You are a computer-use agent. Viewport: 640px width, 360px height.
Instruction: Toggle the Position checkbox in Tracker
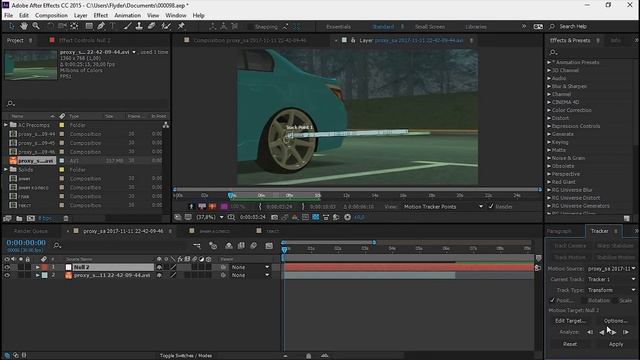point(552,300)
